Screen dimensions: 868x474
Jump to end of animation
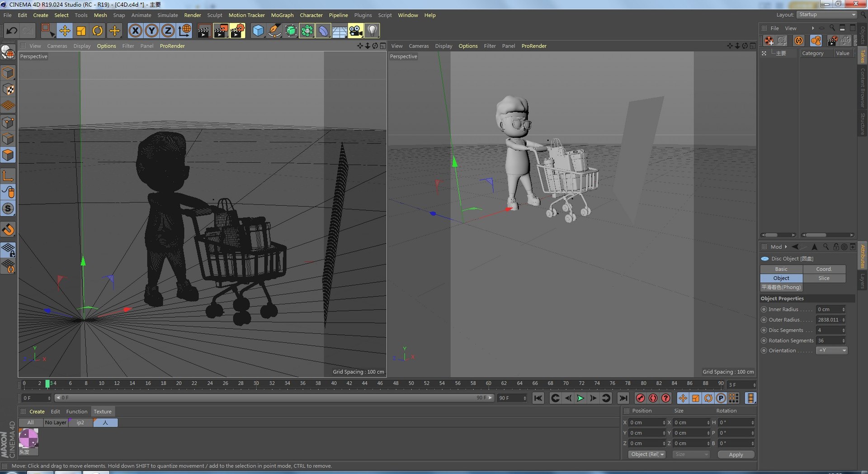click(623, 398)
